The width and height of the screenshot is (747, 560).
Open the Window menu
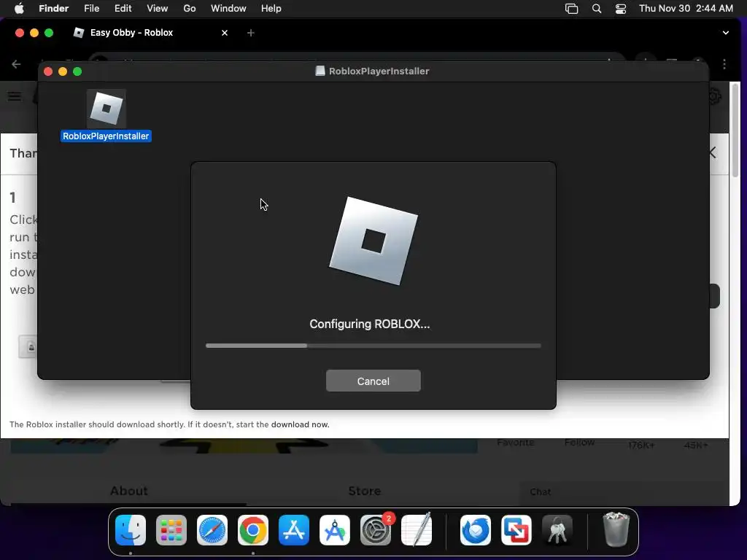tap(228, 8)
